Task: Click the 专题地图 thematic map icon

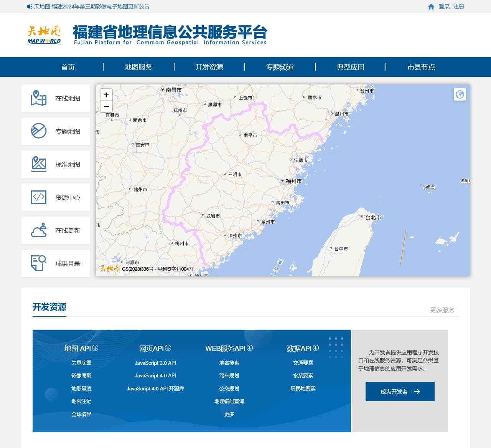Action: click(x=38, y=131)
